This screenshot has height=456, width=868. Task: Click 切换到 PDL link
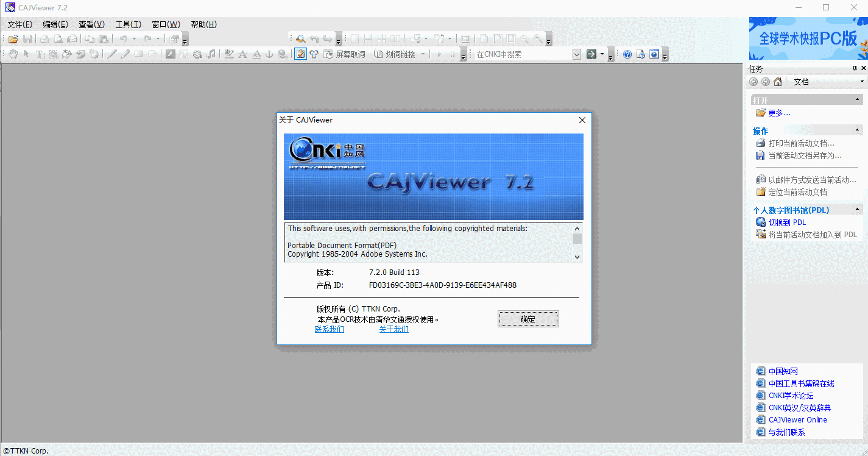point(787,223)
